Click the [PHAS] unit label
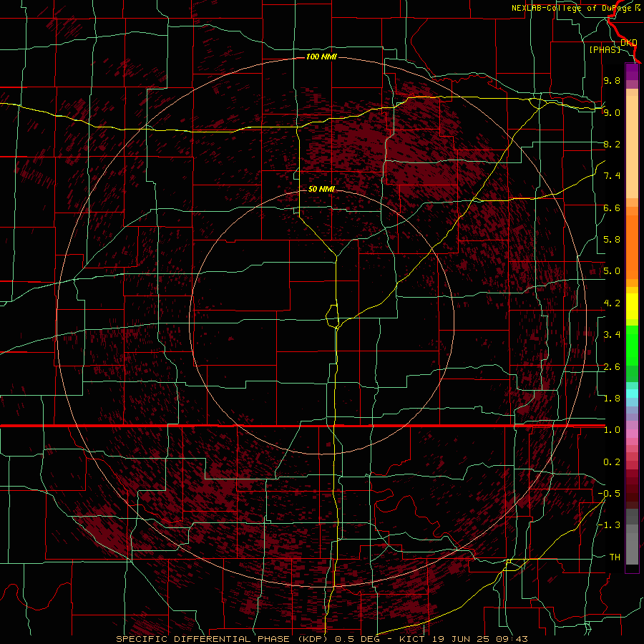The image size is (644, 644). click(x=605, y=50)
